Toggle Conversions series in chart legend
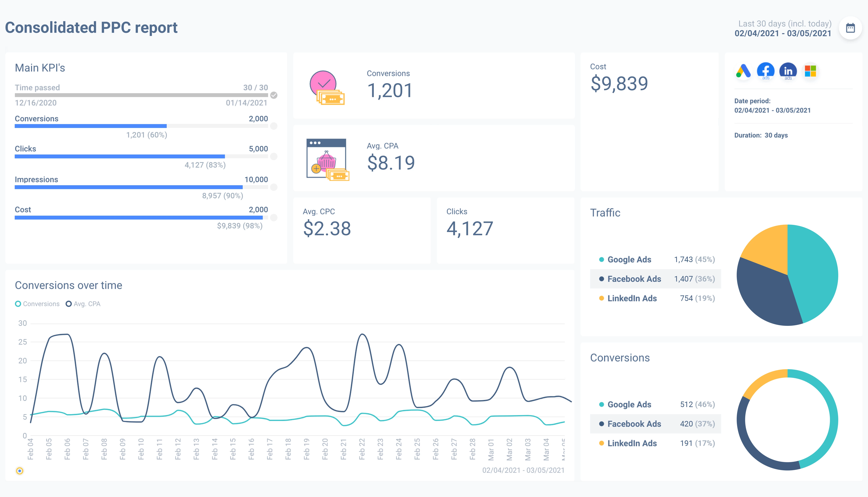 coord(38,304)
